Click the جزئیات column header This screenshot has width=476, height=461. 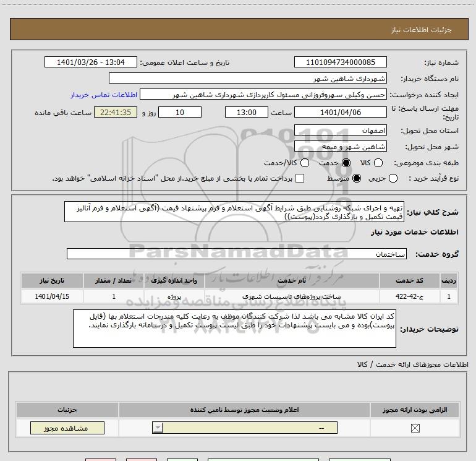(x=67, y=410)
